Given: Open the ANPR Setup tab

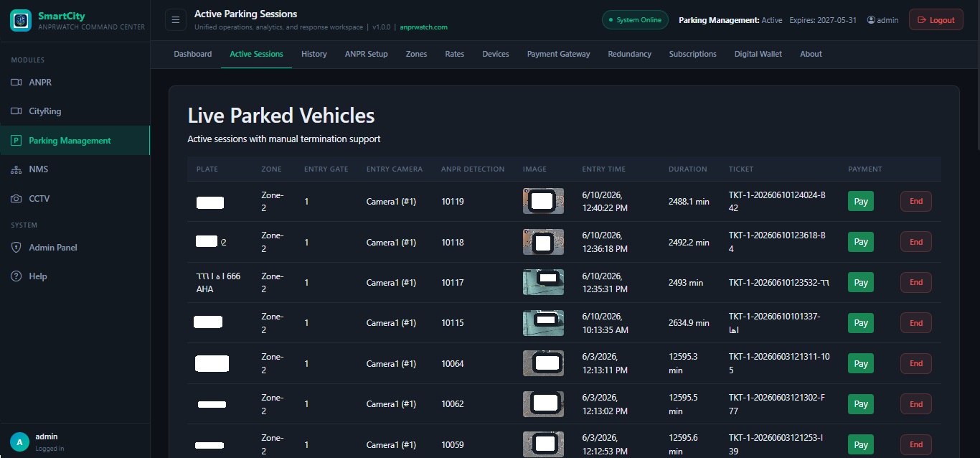Looking at the screenshot, I should 366,54.
